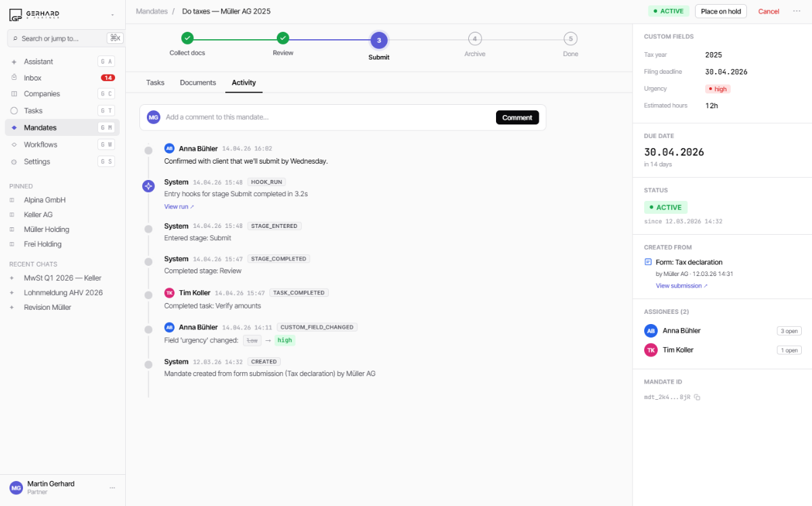Open Assistant from the sidebar
The height and width of the screenshot is (506, 812).
tap(62, 62)
